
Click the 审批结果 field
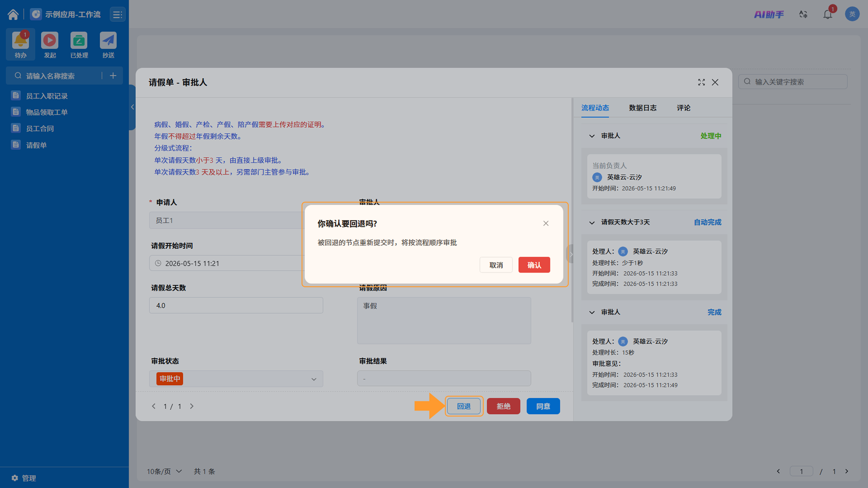tap(444, 379)
